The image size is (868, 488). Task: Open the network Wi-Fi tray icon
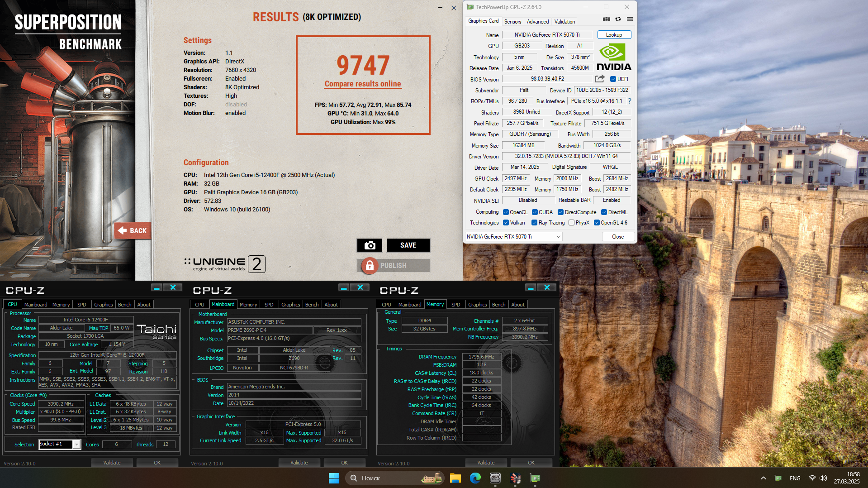coord(812,478)
